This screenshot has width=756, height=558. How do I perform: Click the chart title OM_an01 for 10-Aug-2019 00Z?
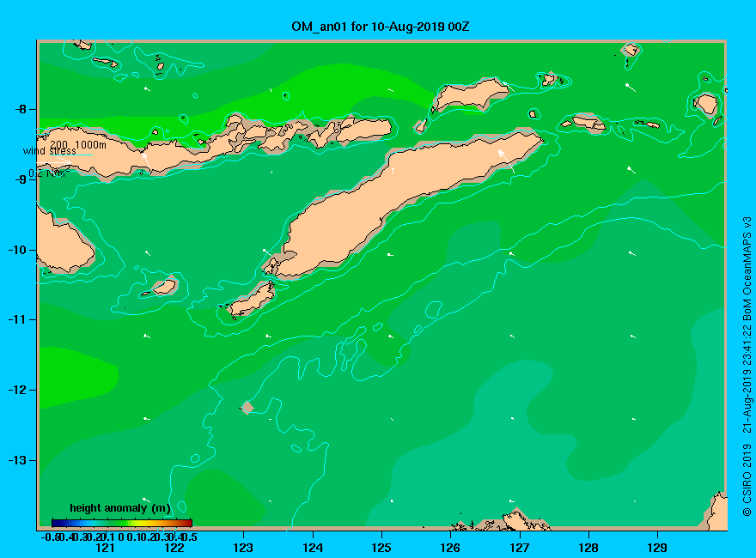380,27
